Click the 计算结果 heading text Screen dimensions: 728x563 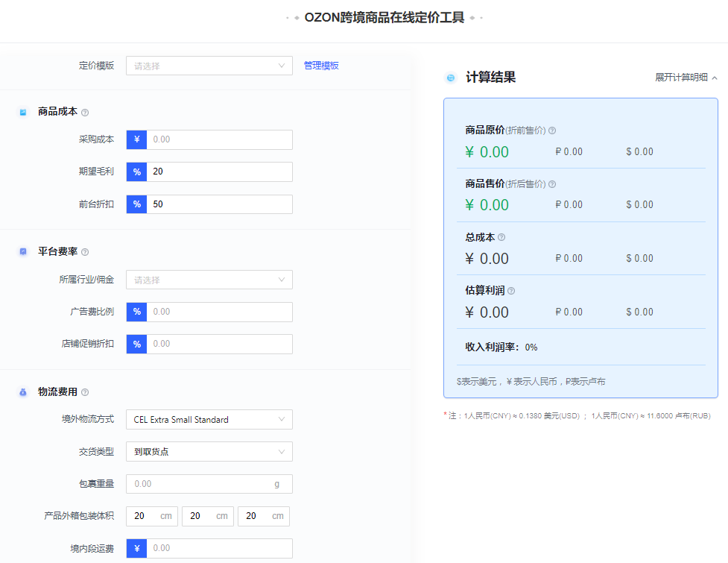click(491, 77)
